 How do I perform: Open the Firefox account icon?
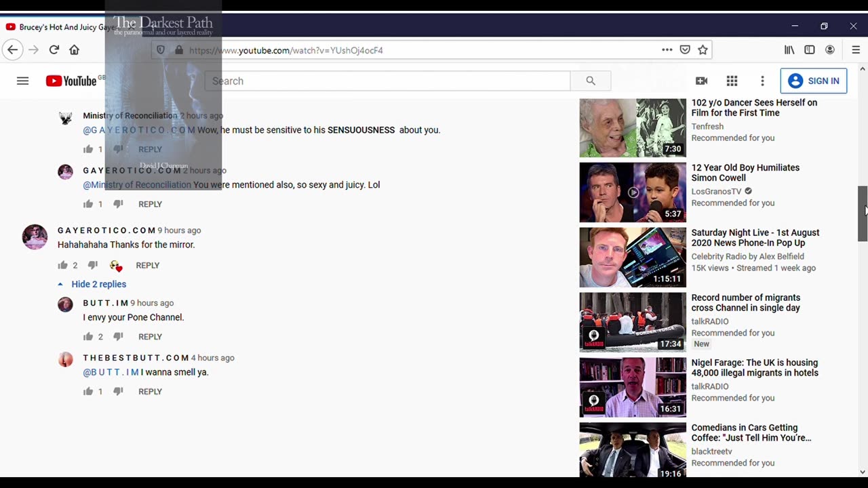[x=830, y=49]
